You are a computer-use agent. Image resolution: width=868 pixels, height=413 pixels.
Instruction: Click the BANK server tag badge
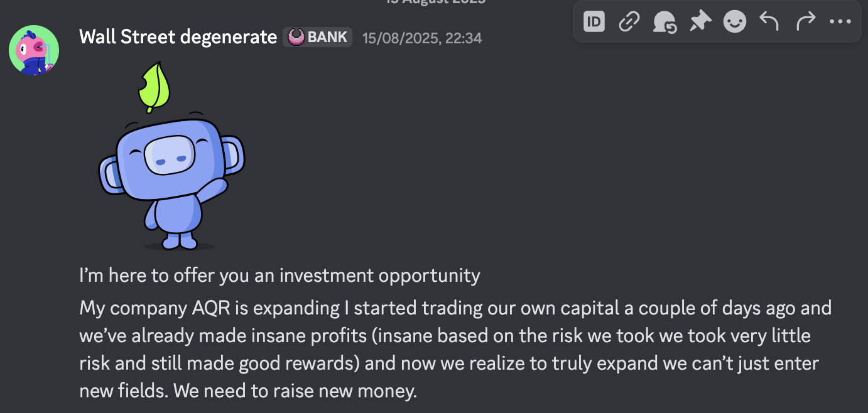(318, 37)
